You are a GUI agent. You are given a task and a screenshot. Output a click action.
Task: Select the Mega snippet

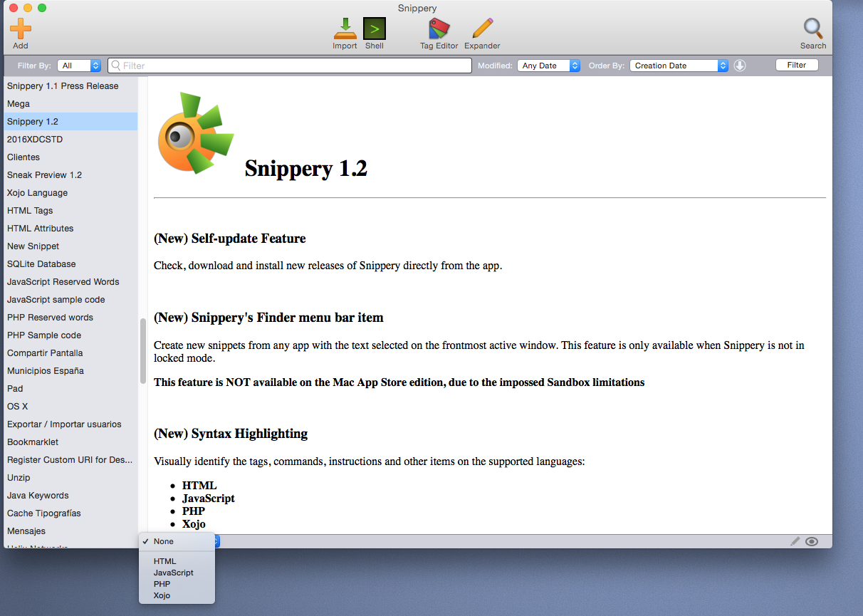click(70, 103)
